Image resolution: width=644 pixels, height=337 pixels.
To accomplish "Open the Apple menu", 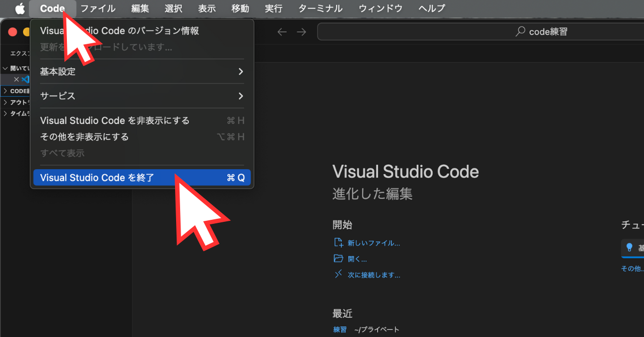I will click(19, 8).
